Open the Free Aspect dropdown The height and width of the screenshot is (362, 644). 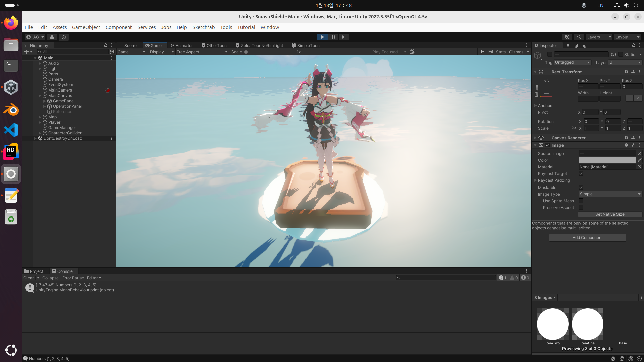202,52
